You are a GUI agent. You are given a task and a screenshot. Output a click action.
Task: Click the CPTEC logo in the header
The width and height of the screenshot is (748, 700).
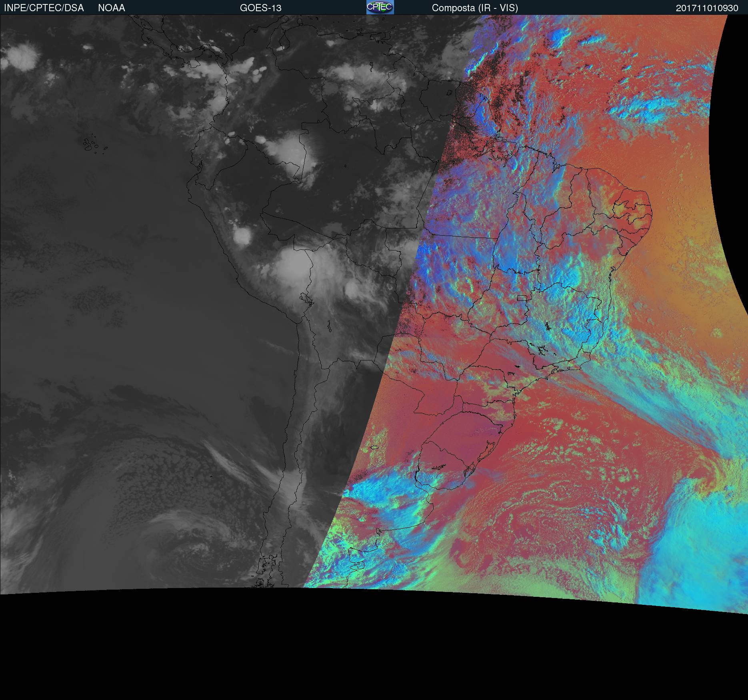[x=380, y=7]
